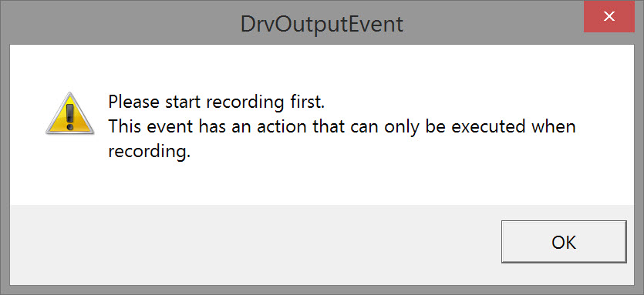Click the white X in red box
Image resolution: width=644 pixels, height=295 pixels.
609,16
